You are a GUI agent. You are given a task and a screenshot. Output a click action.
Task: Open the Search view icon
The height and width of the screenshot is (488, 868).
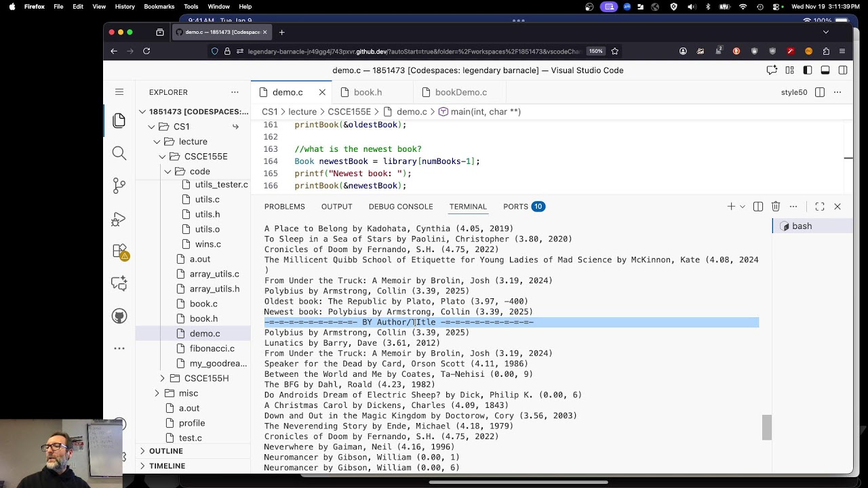tap(119, 153)
